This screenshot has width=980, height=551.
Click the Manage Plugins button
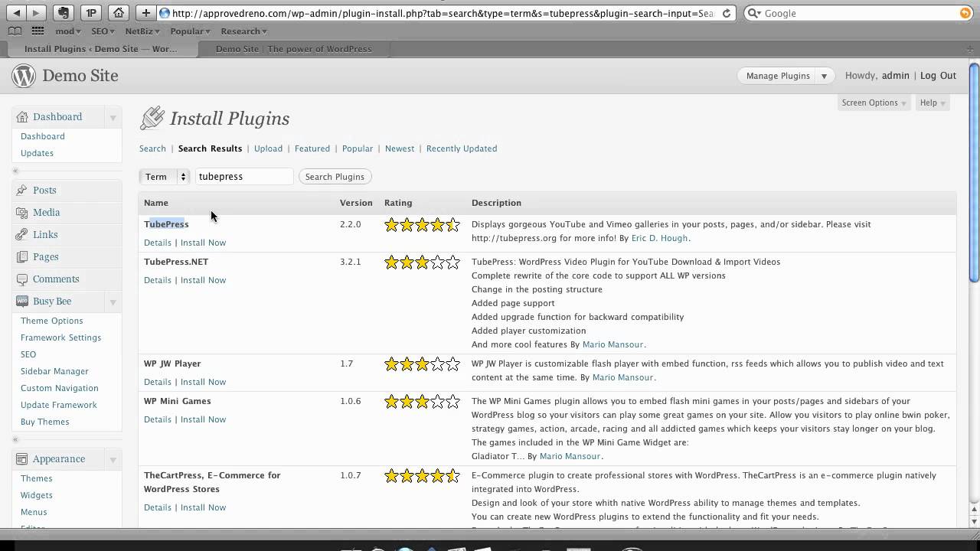click(778, 76)
